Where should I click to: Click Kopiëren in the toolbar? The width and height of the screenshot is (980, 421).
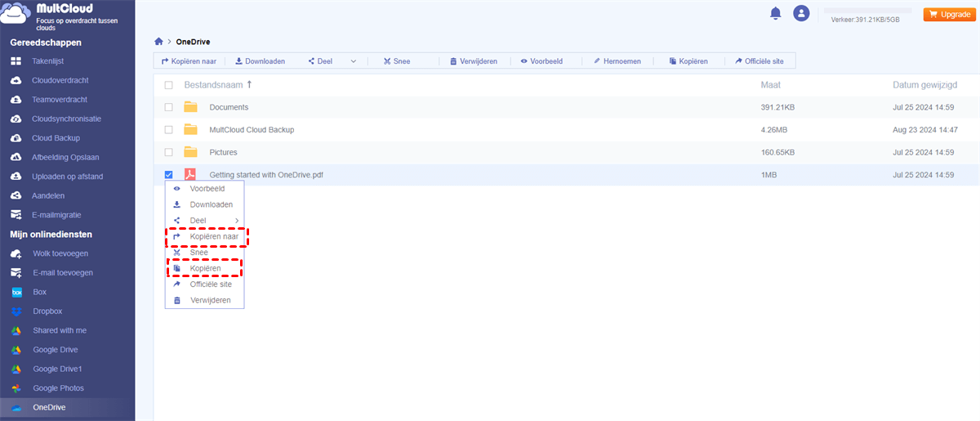(688, 61)
